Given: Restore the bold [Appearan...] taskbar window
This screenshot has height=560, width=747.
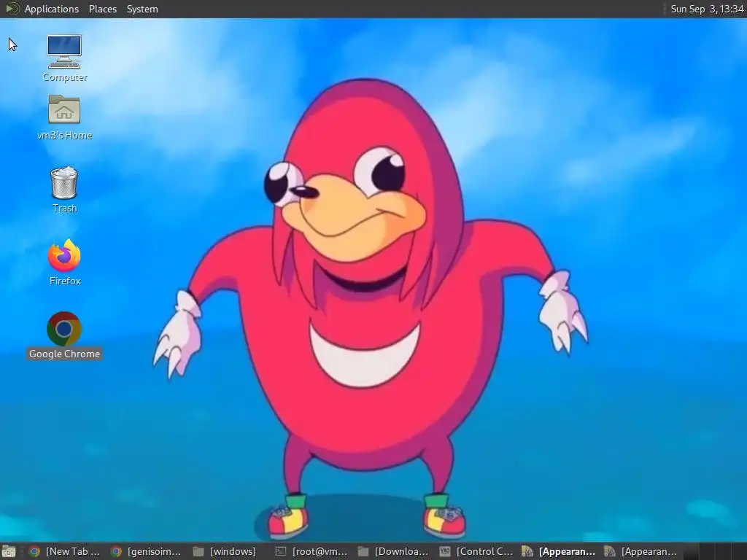Looking at the screenshot, I should 560,551.
